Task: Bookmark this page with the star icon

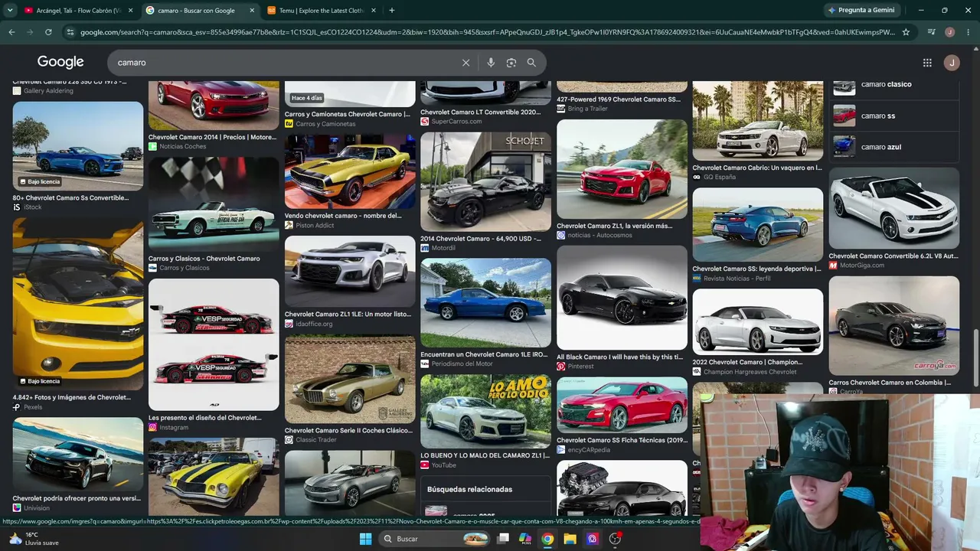Action: click(906, 32)
